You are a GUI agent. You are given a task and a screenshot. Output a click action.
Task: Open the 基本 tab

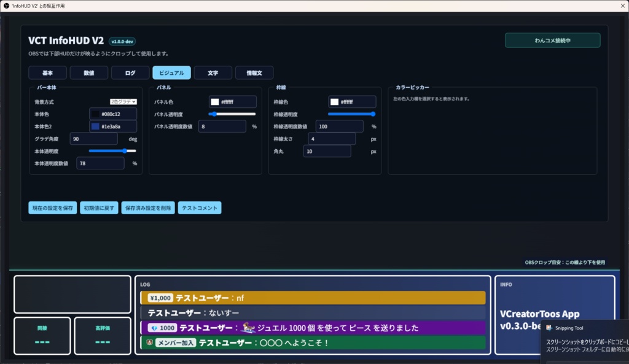coord(47,73)
